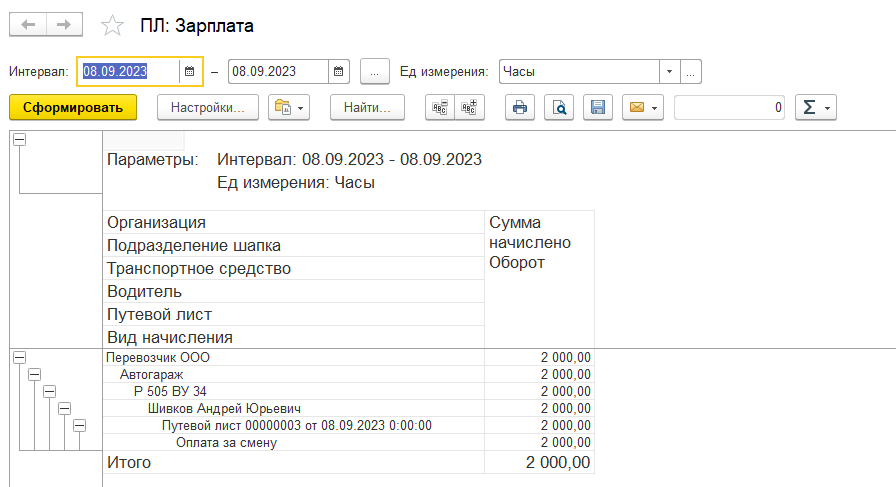Add report to favorites with star icon

pyautogui.click(x=113, y=25)
